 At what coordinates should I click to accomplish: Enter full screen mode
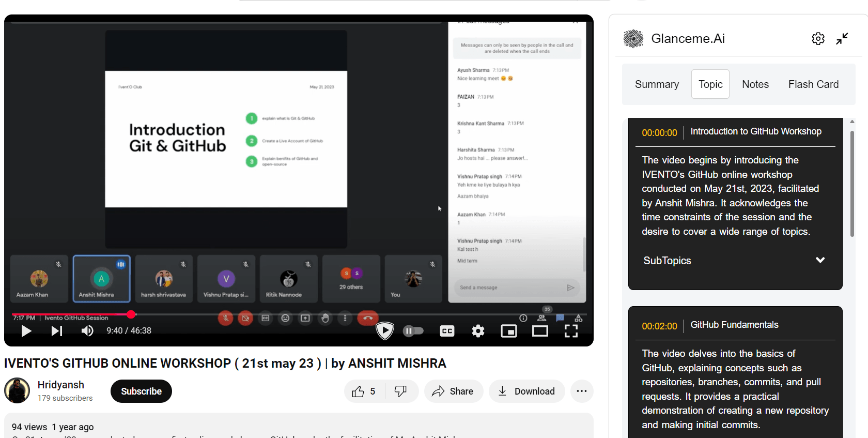571,331
